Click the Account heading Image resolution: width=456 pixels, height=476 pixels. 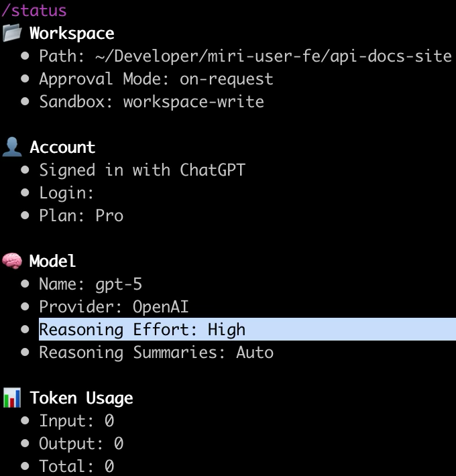[62, 147]
